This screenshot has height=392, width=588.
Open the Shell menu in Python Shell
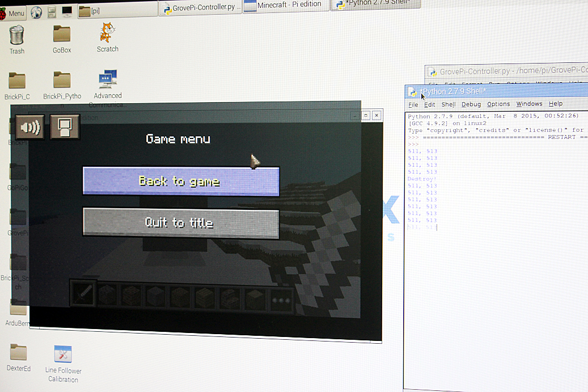point(449,104)
